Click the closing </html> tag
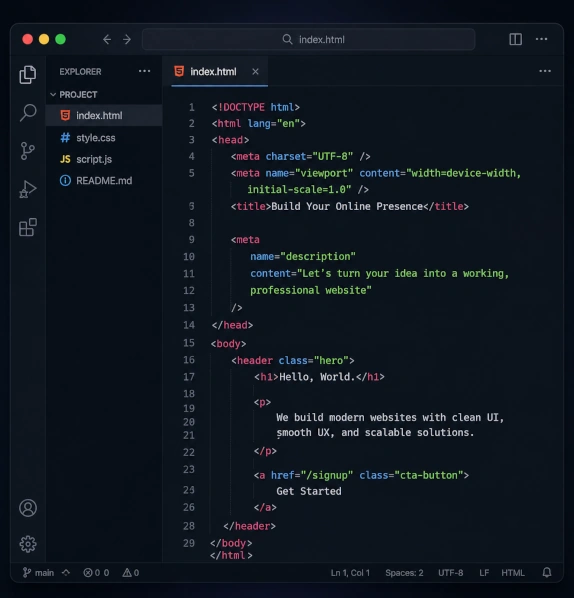The width and height of the screenshot is (574, 598). 231,555
